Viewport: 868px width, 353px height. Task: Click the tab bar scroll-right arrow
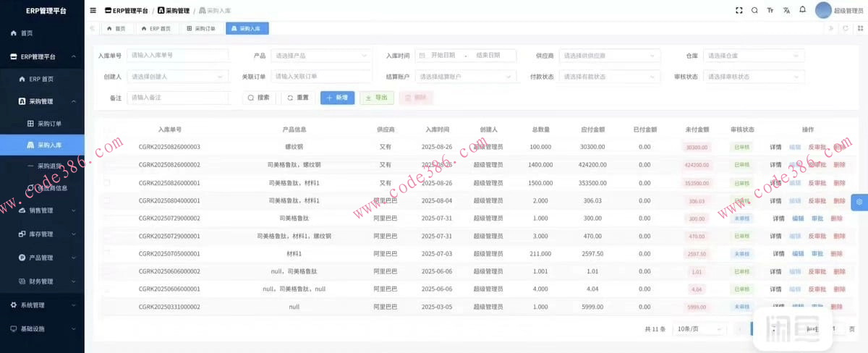click(831, 28)
